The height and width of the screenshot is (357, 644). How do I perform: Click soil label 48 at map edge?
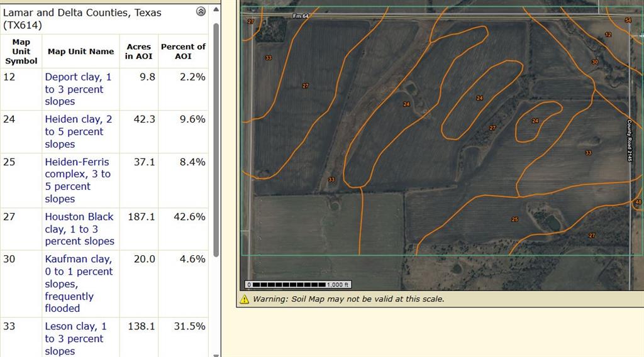coord(638,202)
